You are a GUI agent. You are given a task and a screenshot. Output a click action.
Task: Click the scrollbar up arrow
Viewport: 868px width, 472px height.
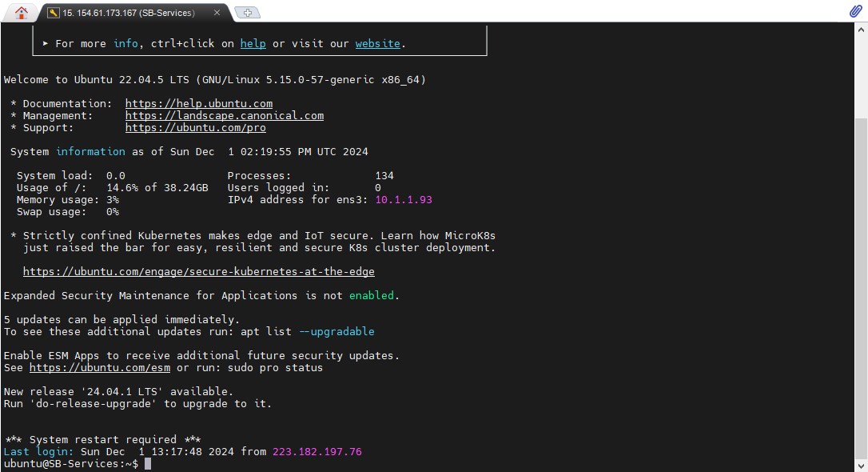pyautogui.click(x=861, y=30)
